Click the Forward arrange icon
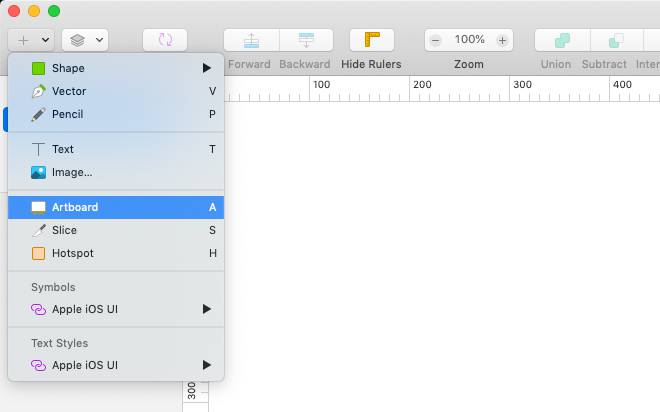Screen dimensions: 660x412 click(250, 40)
